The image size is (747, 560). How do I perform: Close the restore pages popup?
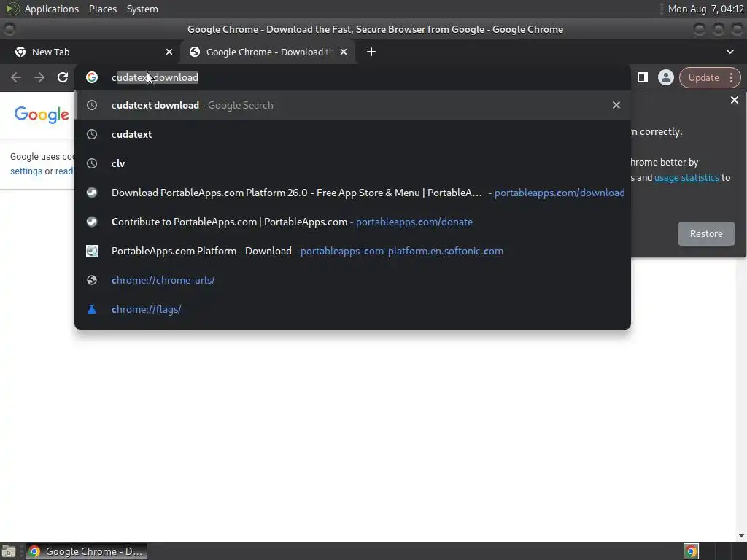point(734,100)
